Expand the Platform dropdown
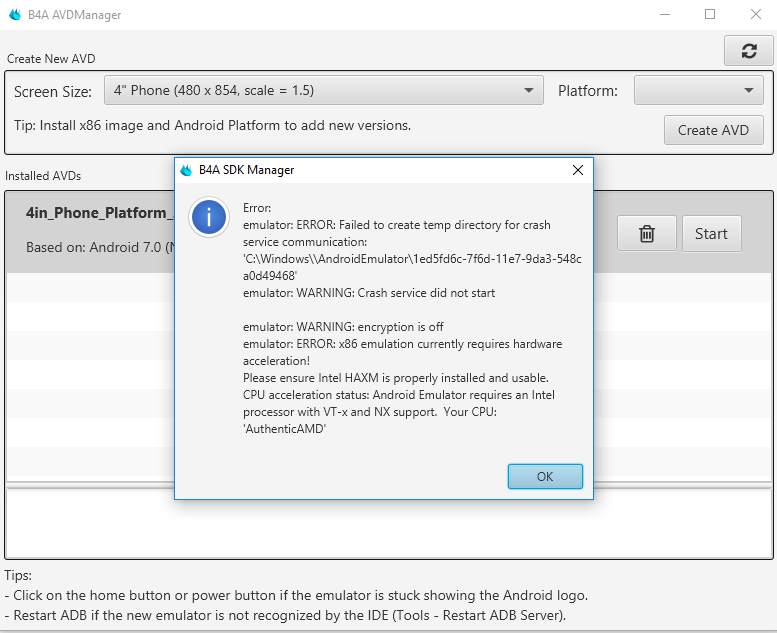777x633 pixels. point(699,91)
